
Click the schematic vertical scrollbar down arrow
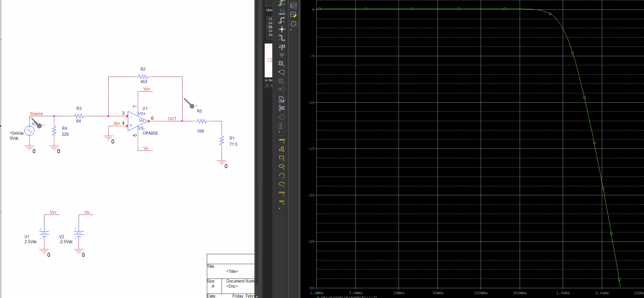coord(257,296)
